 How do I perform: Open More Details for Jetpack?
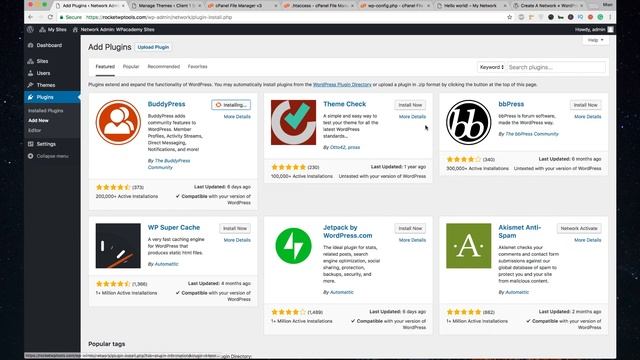(412, 240)
